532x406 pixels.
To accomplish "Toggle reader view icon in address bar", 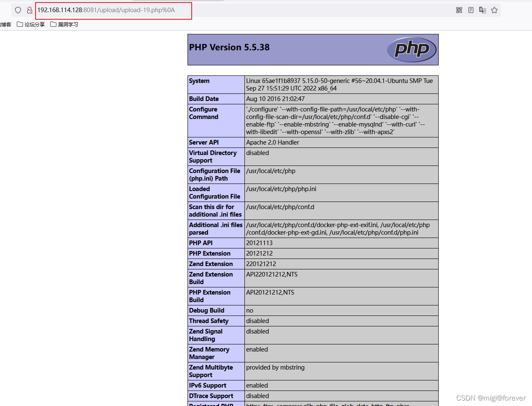I will click(x=471, y=10).
